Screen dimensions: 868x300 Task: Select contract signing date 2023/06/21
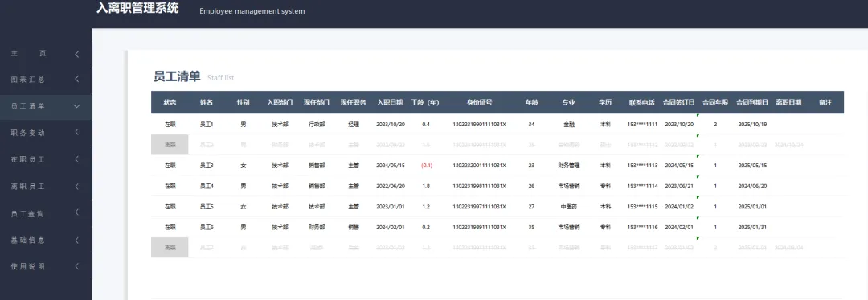pyautogui.click(x=679, y=186)
